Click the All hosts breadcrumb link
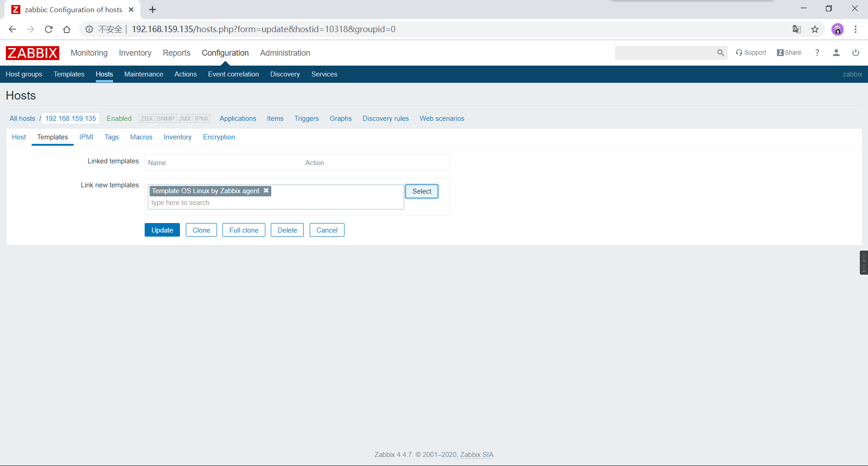This screenshot has width=868, height=466. click(x=22, y=119)
